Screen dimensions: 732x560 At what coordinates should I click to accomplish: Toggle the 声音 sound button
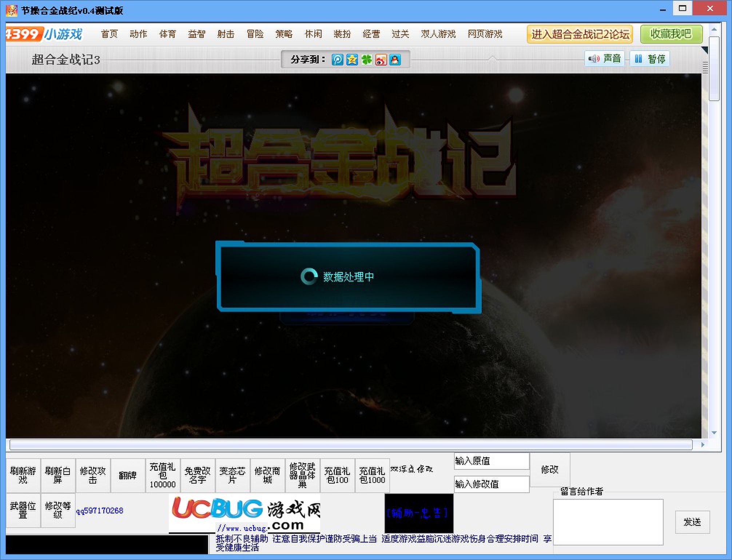604,59
